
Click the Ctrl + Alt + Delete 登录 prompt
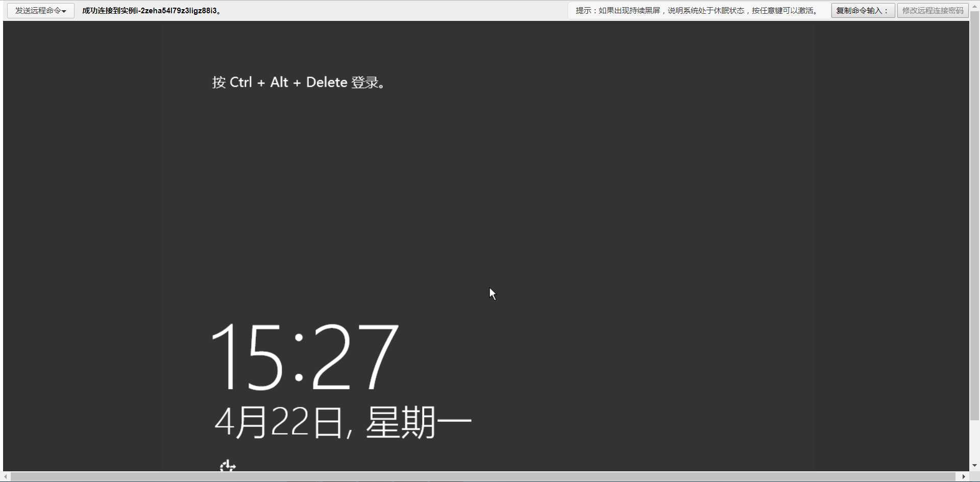299,82
